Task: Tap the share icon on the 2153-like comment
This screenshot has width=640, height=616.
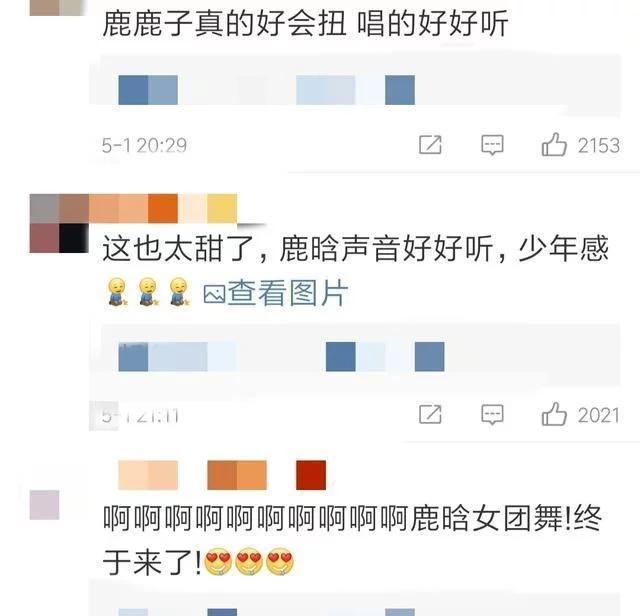Action: point(430,145)
